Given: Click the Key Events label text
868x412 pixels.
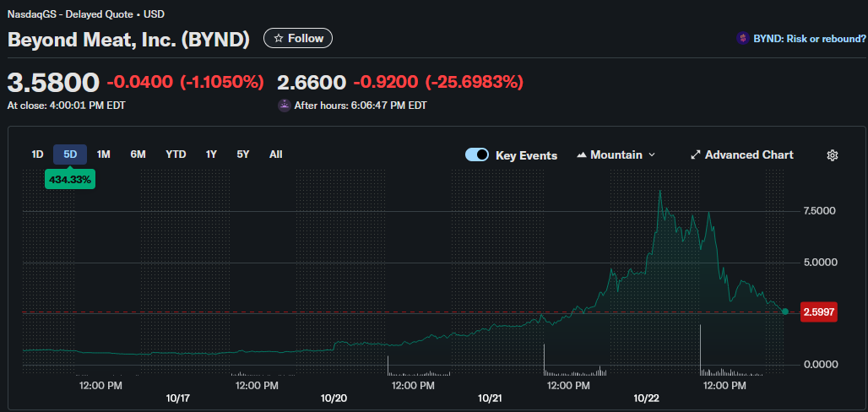Looking at the screenshot, I should point(526,155).
